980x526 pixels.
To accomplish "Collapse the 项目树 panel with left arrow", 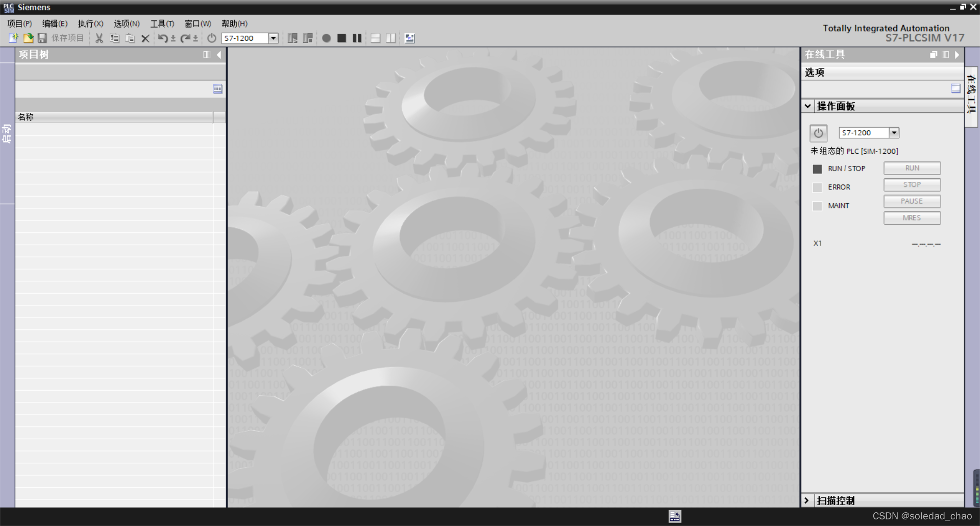I will click(x=219, y=55).
